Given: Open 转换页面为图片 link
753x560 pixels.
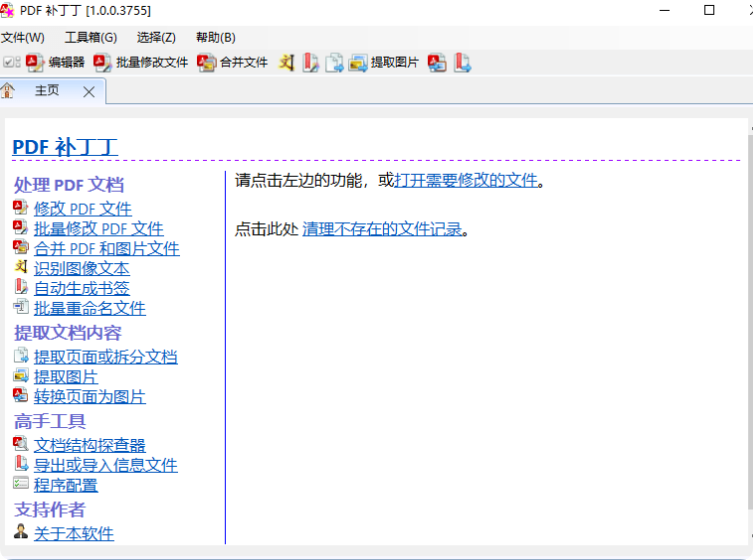Looking at the screenshot, I should tap(90, 397).
